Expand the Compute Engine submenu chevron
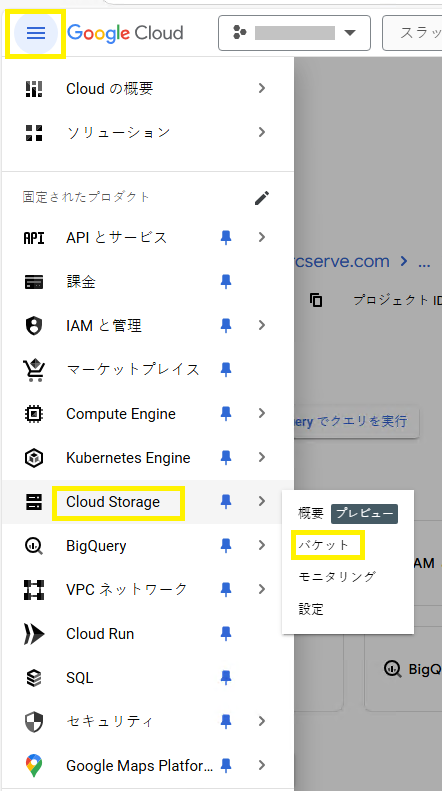Viewport: 442px width, 791px height. 261,414
